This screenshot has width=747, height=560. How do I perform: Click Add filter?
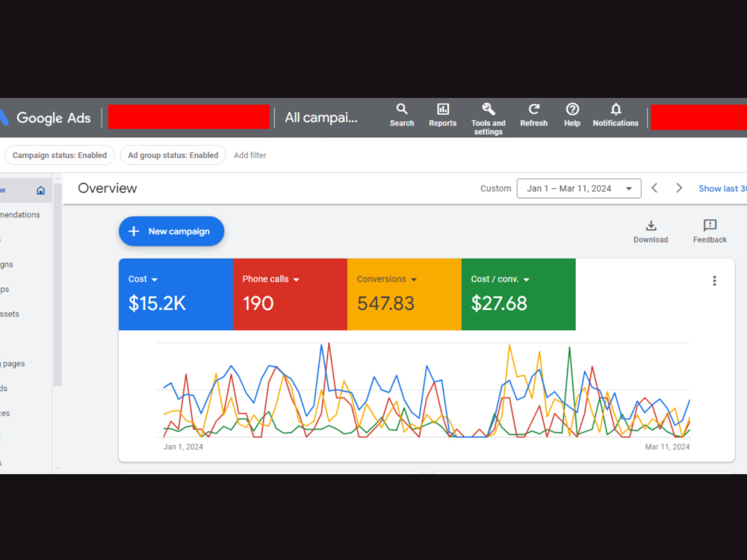(249, 155)
